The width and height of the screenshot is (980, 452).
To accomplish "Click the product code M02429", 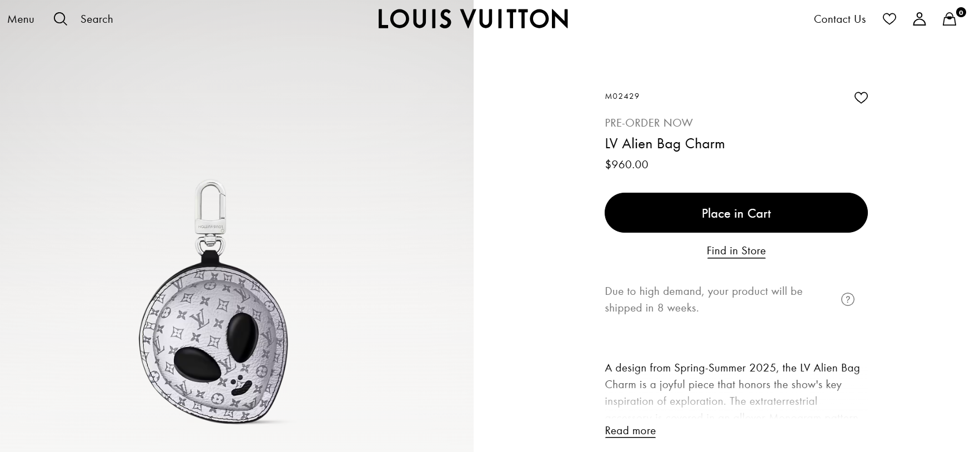I will click(622, 96).
